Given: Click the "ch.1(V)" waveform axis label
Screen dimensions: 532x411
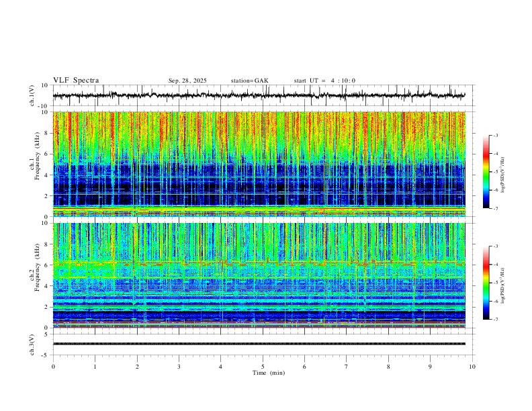Looking at the screenshot, I should [x=32, y=95].
